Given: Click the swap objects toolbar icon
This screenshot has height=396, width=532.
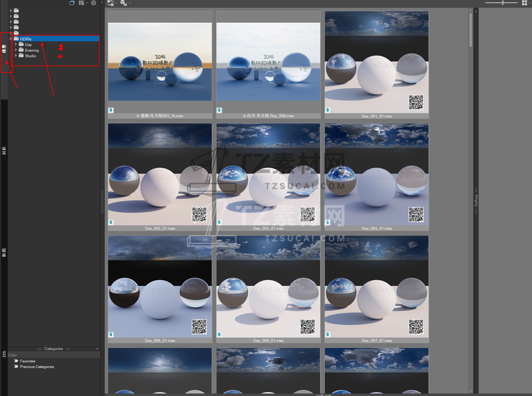Looking at the screenshot, I should (111, 3).
